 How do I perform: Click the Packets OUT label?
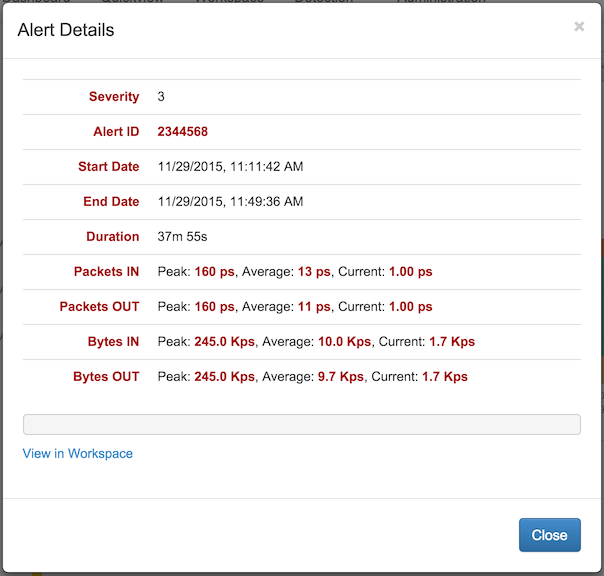pyautogui.click(x=100, y=307)
